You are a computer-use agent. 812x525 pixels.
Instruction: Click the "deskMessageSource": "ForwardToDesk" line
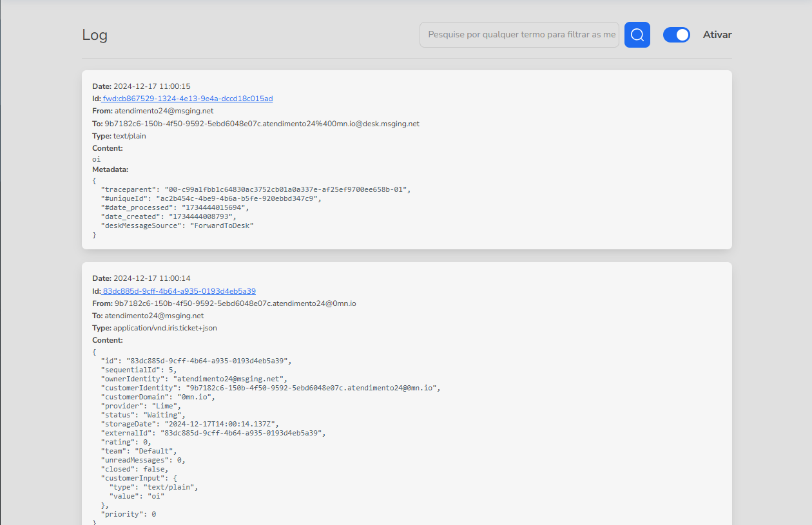(177, 225)
